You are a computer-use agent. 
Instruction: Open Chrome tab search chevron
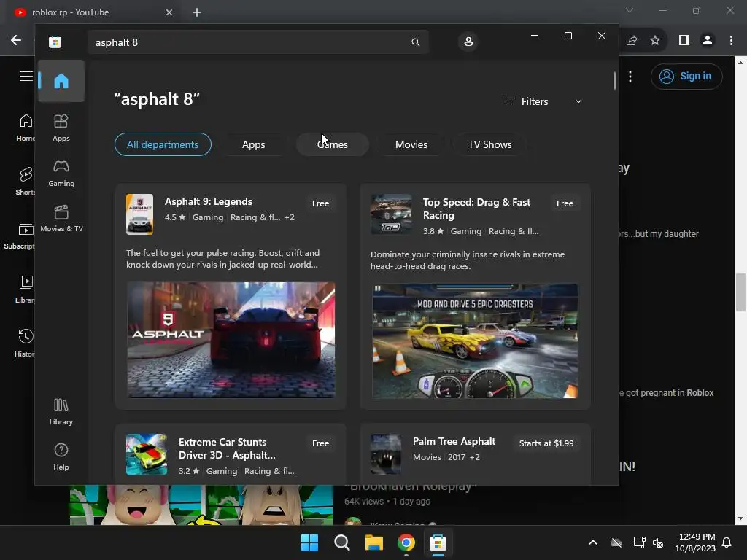coord(630,10)
